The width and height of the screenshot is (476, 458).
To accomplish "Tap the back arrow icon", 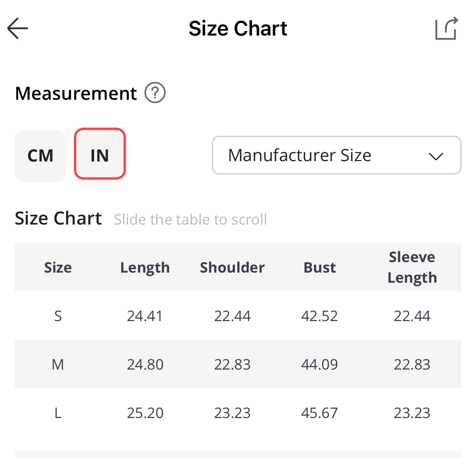I will (x=18, y=28).
